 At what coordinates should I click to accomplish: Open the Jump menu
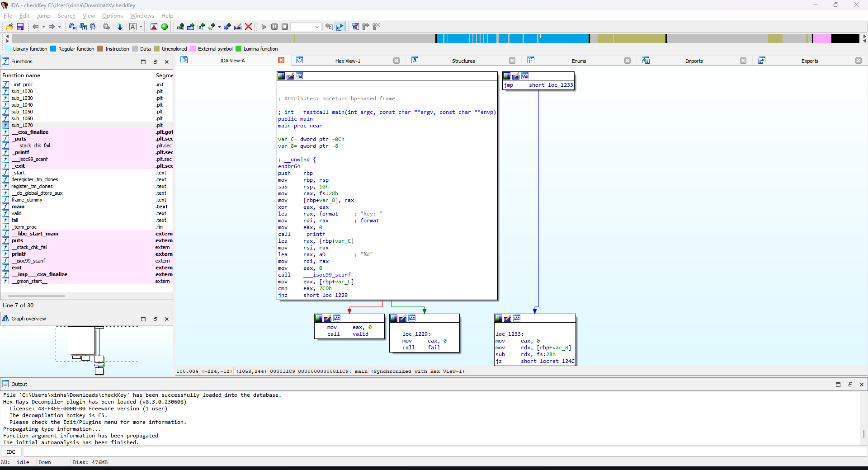tap(43, 15)
